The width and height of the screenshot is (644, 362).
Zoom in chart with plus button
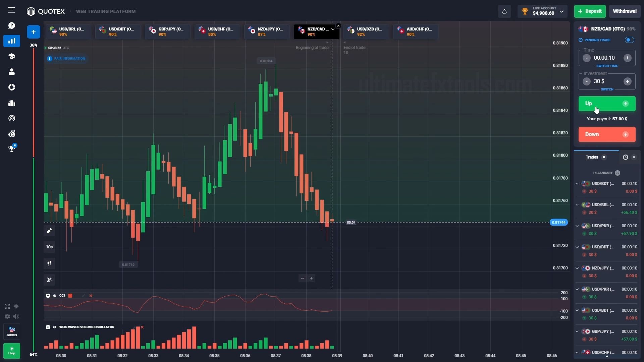[311, 278]
